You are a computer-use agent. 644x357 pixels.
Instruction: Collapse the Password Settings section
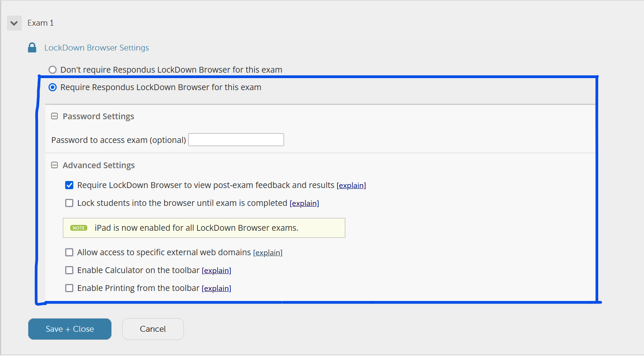[x=55, y=116]
